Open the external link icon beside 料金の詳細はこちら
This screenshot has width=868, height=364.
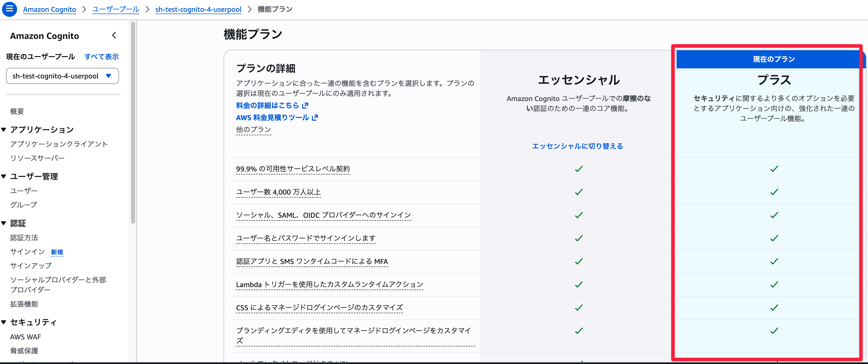tap(305, 106)
